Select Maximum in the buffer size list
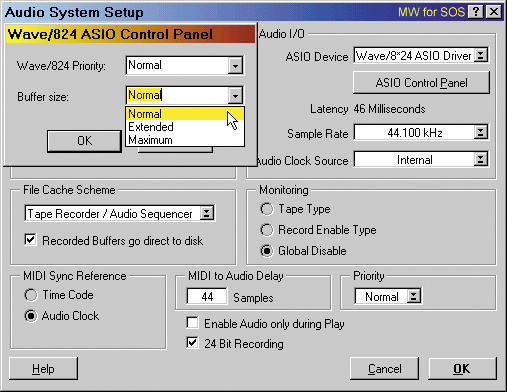This screenshot has width=507, height=392. [185, 140]
